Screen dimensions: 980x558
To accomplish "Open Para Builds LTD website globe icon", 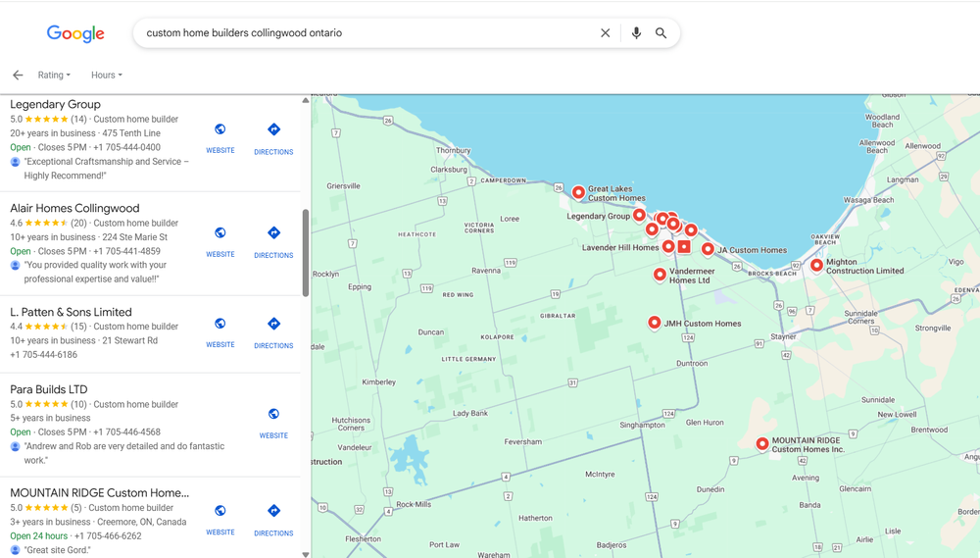I will point(273,414).
